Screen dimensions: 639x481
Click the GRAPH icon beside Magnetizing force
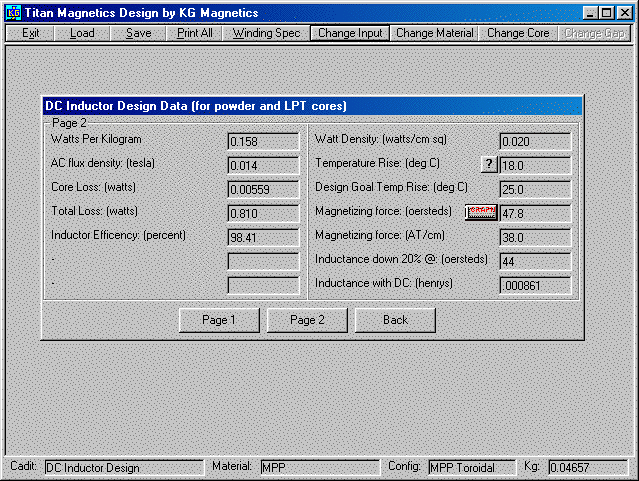click(481, 212)
